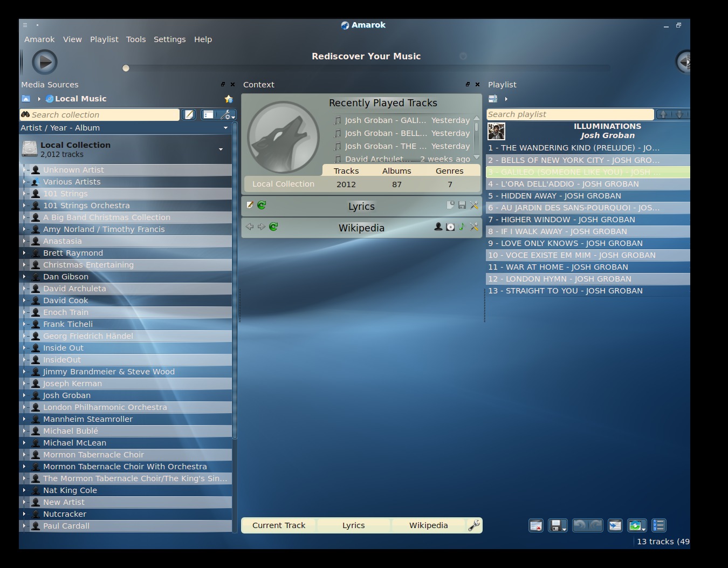Click the edit lyrics pencil icon
The width and height of the screenshot is (728, 568).
pyautogui.click(x=250, y=205)
